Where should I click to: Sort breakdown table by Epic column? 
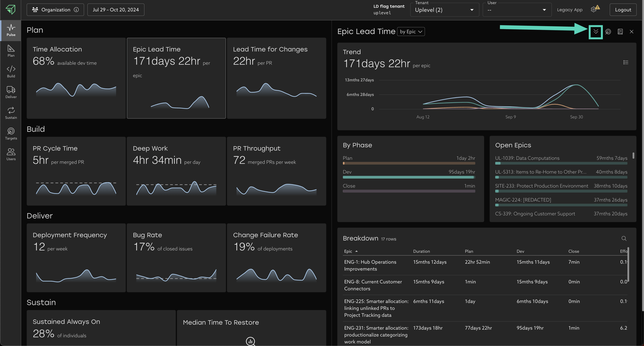pos(348,251)
